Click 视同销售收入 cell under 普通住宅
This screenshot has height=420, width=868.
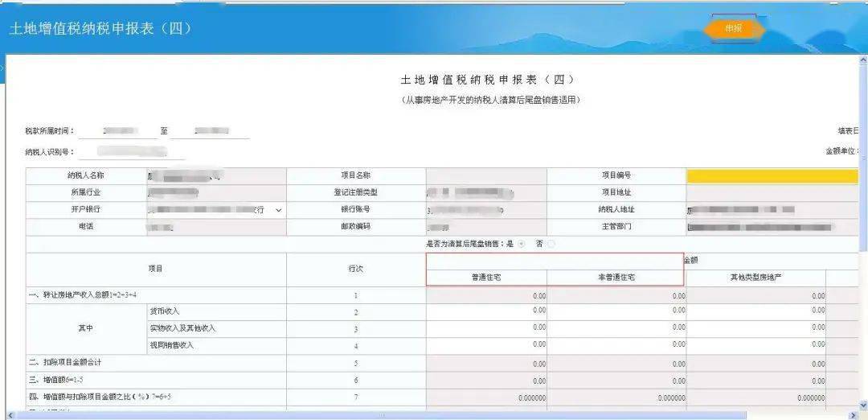coord(486,346)
